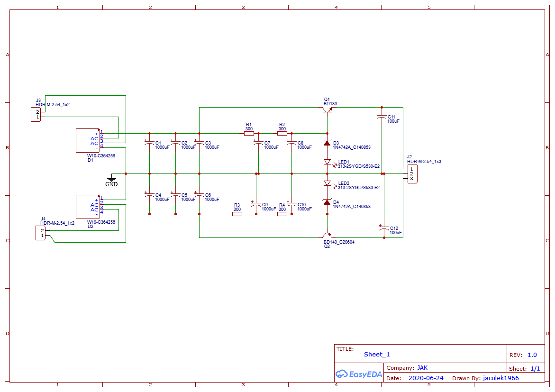
Task: Select the J2 three-pin header connector
Action: tap(411, 174)
